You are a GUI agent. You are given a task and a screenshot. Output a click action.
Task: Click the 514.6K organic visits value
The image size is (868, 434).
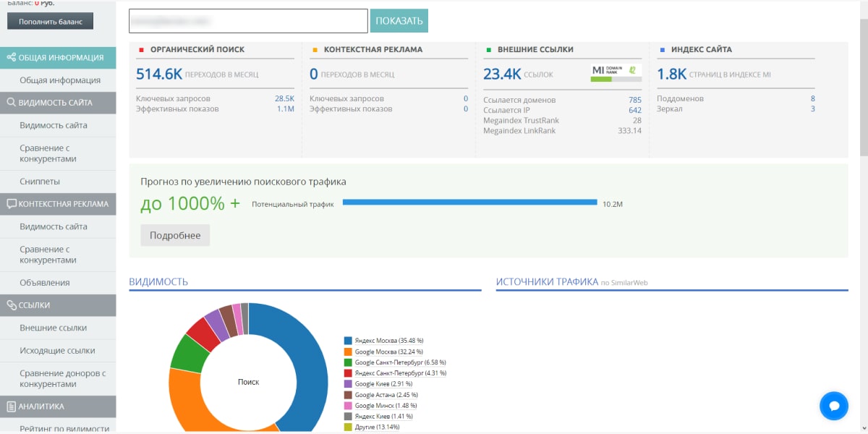pos(158,74)
